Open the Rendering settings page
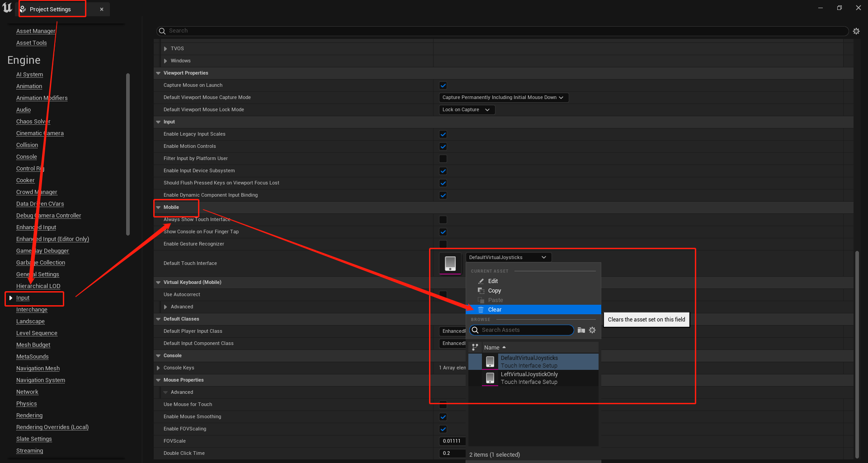This screenshot has height=463, width=868. click(29, 416)
